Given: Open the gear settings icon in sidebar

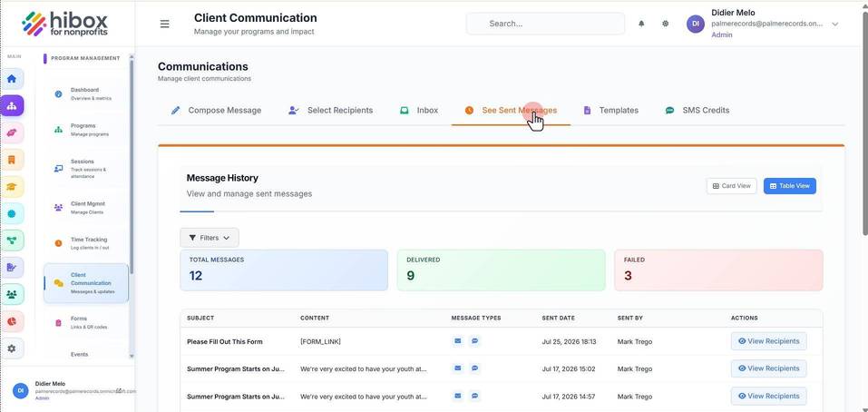Looking at the screenshot, I should 12,348.
